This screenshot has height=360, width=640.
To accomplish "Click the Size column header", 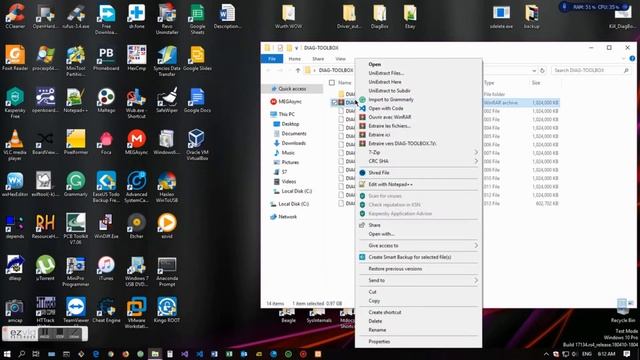I will click(x=536, y=83).
